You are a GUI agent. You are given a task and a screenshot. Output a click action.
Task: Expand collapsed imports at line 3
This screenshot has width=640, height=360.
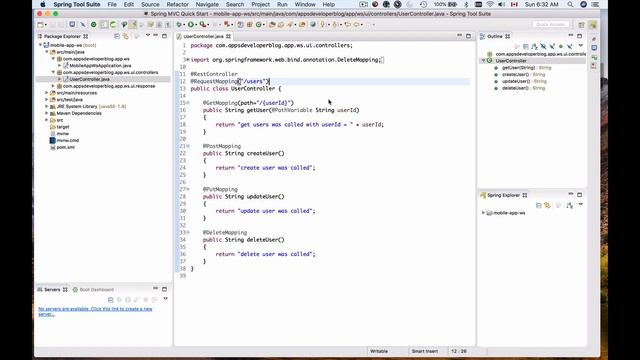click(188, 60)
